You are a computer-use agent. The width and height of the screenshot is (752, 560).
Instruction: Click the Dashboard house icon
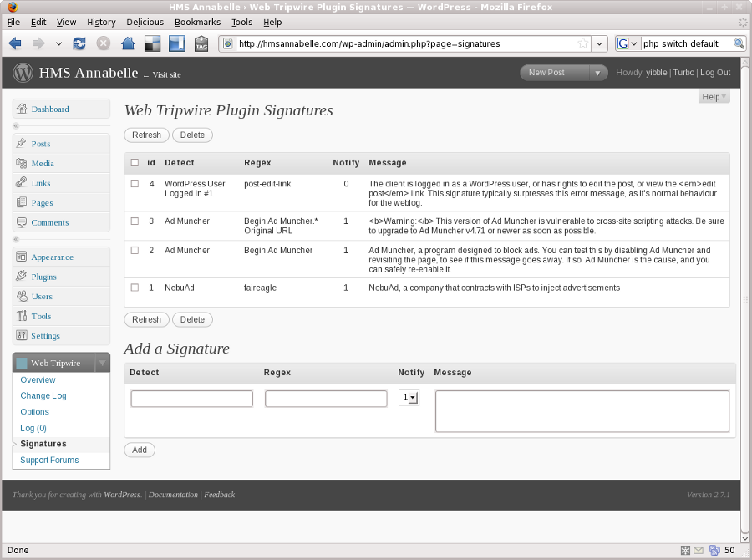22,109
